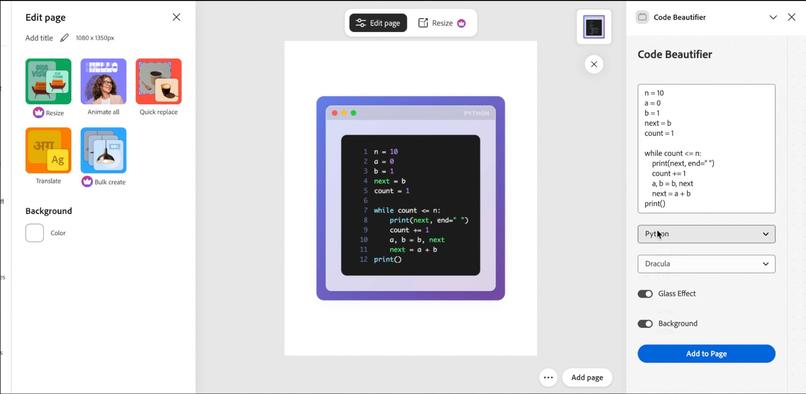Click the premium crown beside Resize label
Screen dimensions: 806x394
coord(38,113)
